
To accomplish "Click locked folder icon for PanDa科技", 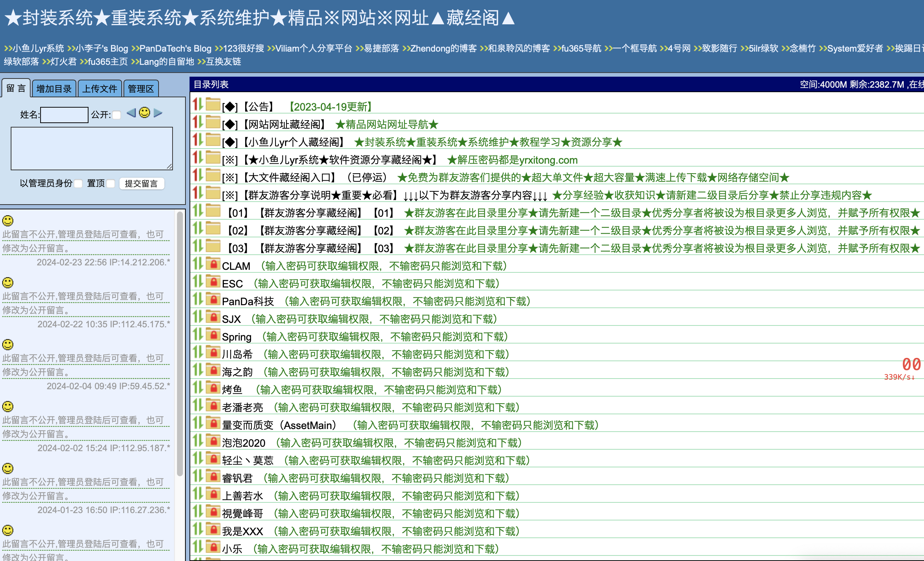I will tap(213, 299).
